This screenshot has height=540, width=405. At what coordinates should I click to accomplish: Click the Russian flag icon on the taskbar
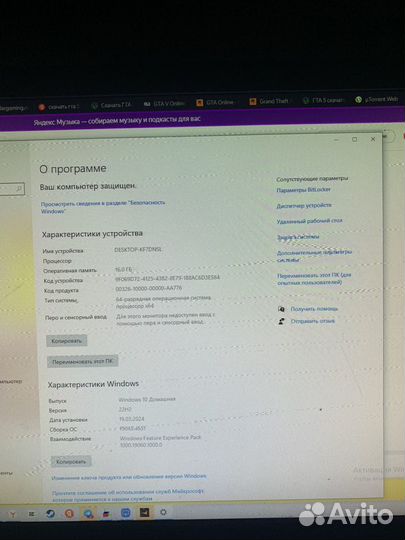pos(107,514)
